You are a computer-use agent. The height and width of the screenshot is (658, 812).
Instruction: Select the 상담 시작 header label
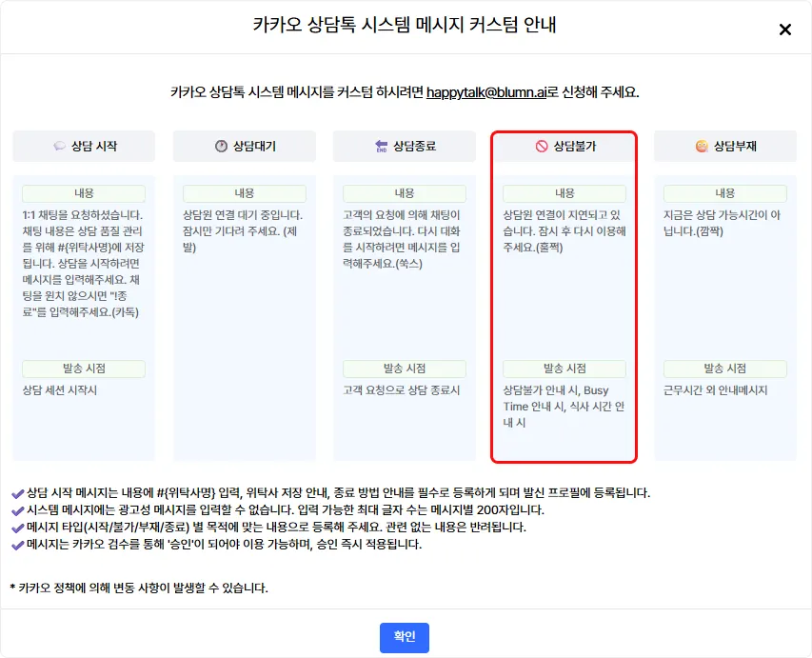[94, 146]
